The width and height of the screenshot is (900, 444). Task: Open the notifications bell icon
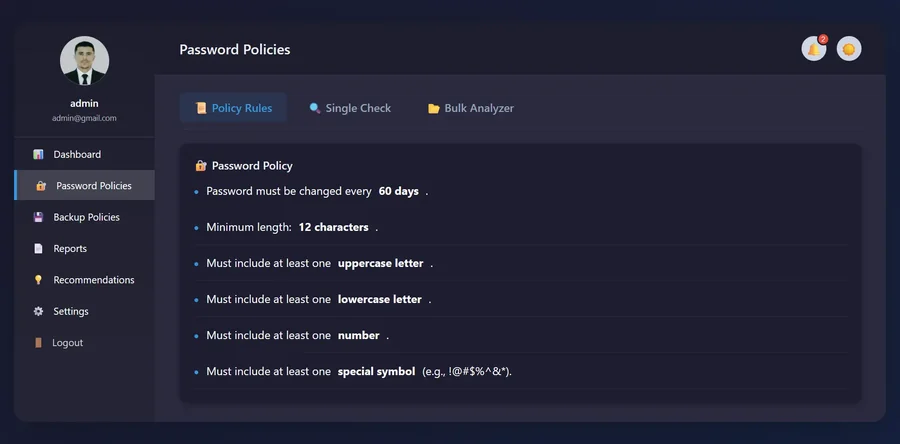coord(813,49)
